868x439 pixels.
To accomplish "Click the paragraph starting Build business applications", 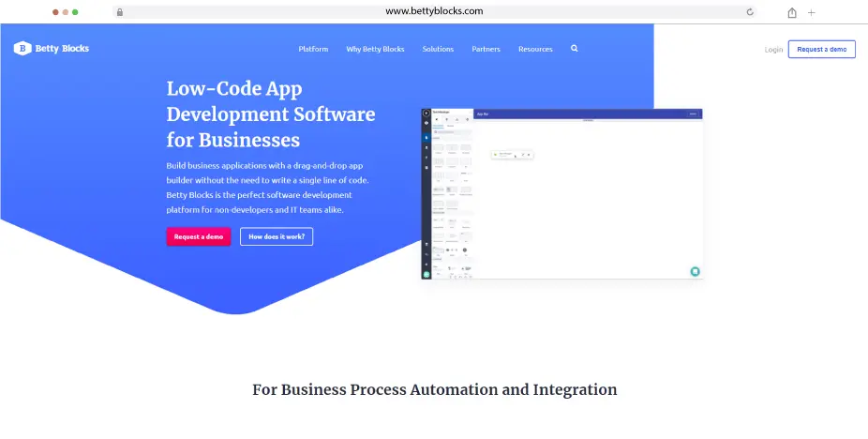I will tap(267, 188).
